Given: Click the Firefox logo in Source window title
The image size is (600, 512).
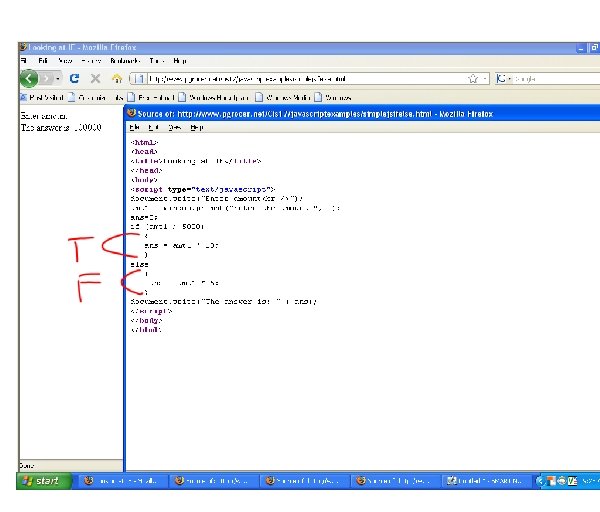Looking at the screenshot, I should pyautogui.click(x=131, y=113).
